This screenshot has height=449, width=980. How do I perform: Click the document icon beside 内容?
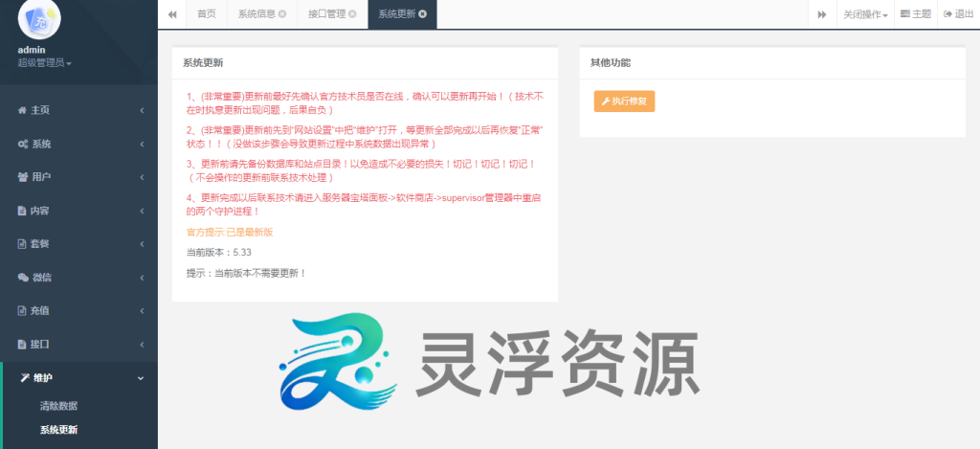pos(22,211)
